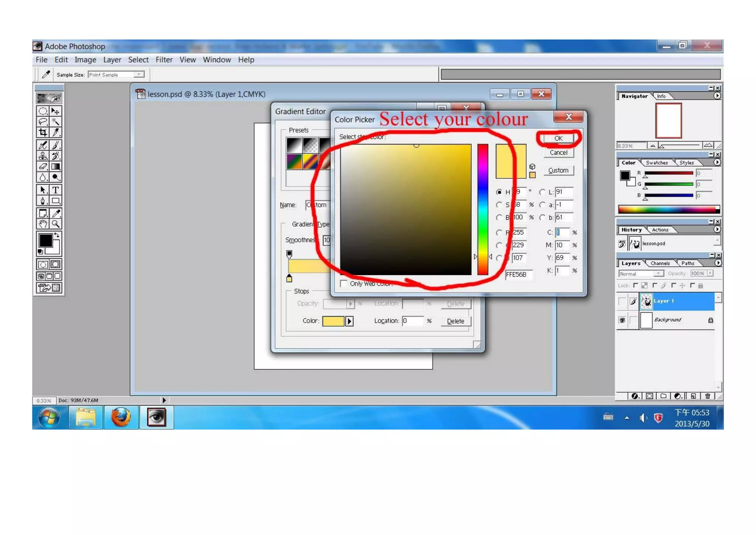Switch to the Swatches tab
Screen dimensions: 756x535
657,163
